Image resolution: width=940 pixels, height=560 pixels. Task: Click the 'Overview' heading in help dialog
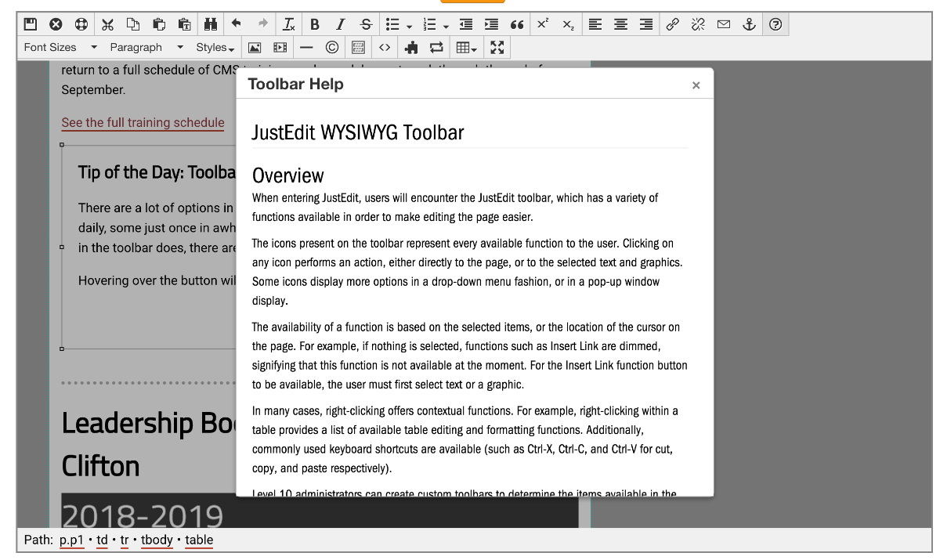pyautogui.click(x=287, y=175)
